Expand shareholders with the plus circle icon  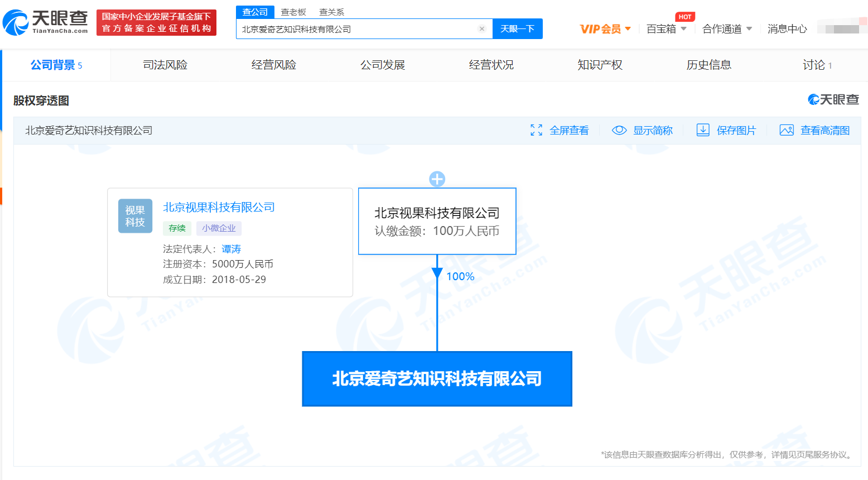[437, 179]
